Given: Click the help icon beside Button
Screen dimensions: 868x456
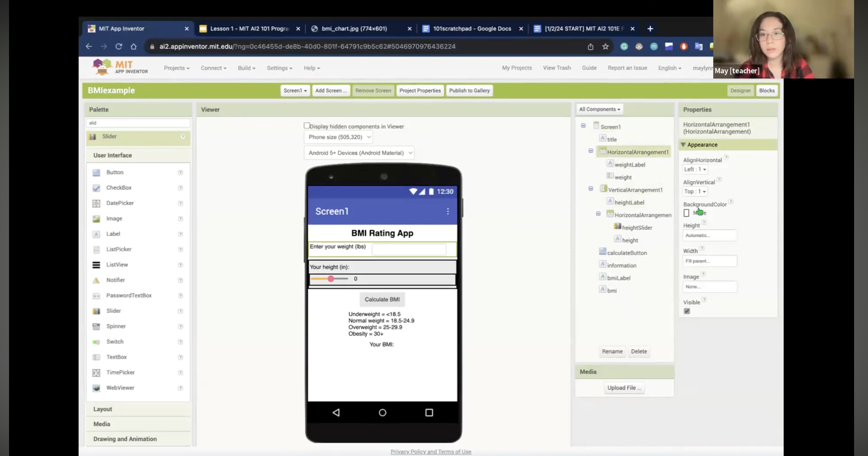Looking at the screenshot, I should click(180, 173).
